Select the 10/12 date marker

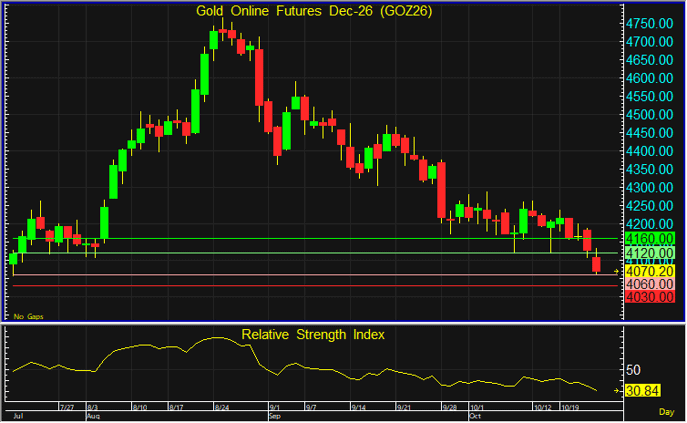coord(543,407)
